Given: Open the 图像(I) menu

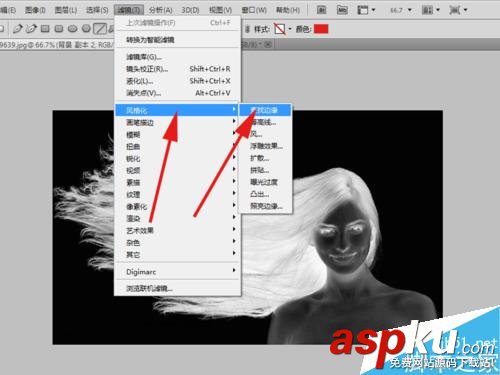Looking at the screenshot, I should 35,10.
